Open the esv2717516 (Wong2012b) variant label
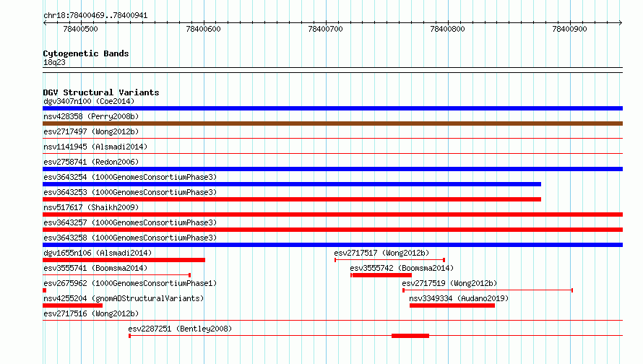Image resolution: width=643 pixels, height=364 pixels. tap(91, 313)
